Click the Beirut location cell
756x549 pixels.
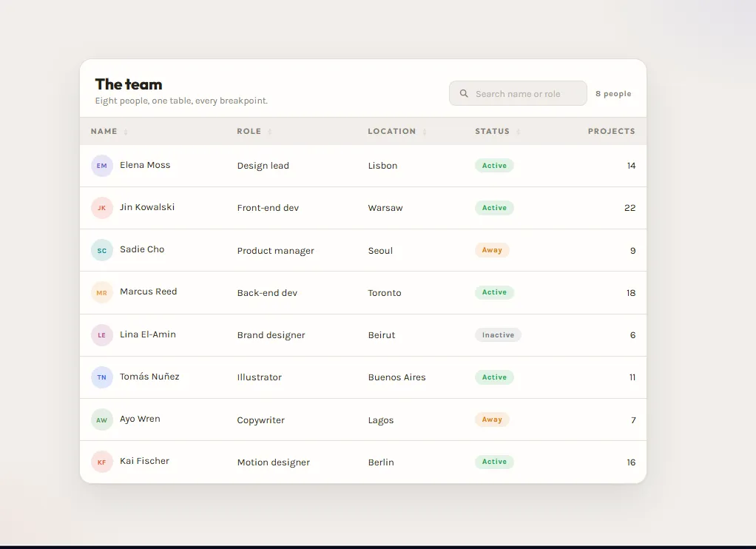click(382, 335)
